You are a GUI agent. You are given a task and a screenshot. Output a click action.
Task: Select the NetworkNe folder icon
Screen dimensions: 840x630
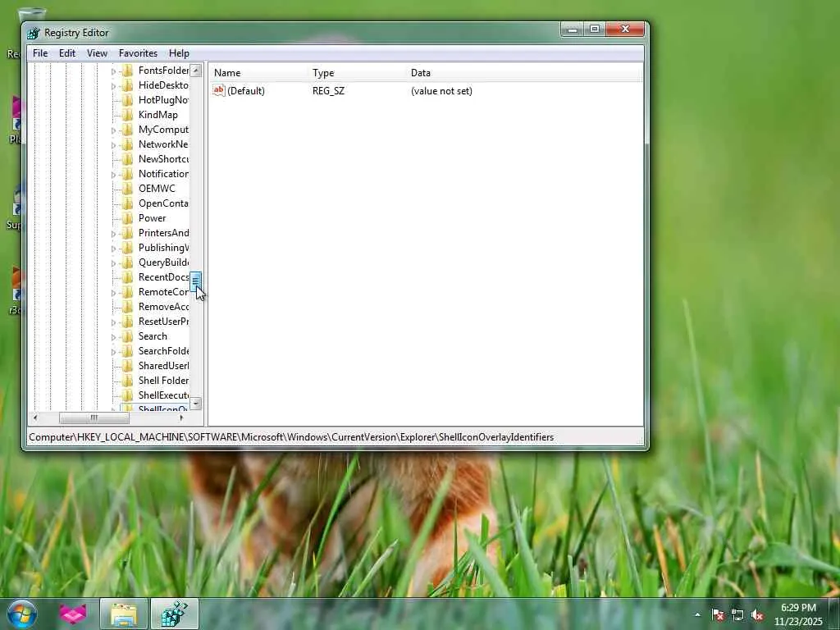point(127,144)
